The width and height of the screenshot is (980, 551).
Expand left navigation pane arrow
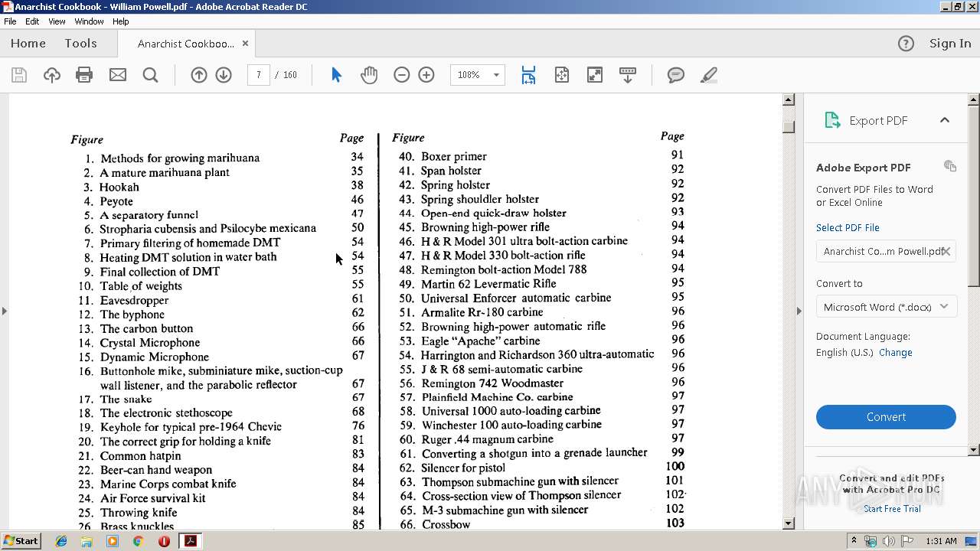click(5, 311)
